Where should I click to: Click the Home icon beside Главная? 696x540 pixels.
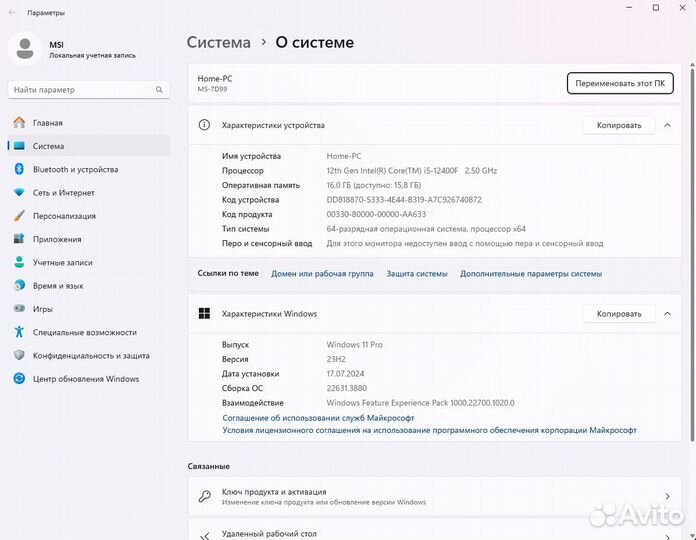19,122
